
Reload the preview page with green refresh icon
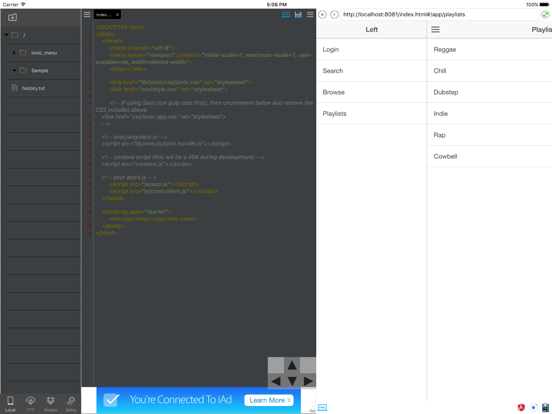click(x=545, y=14)
